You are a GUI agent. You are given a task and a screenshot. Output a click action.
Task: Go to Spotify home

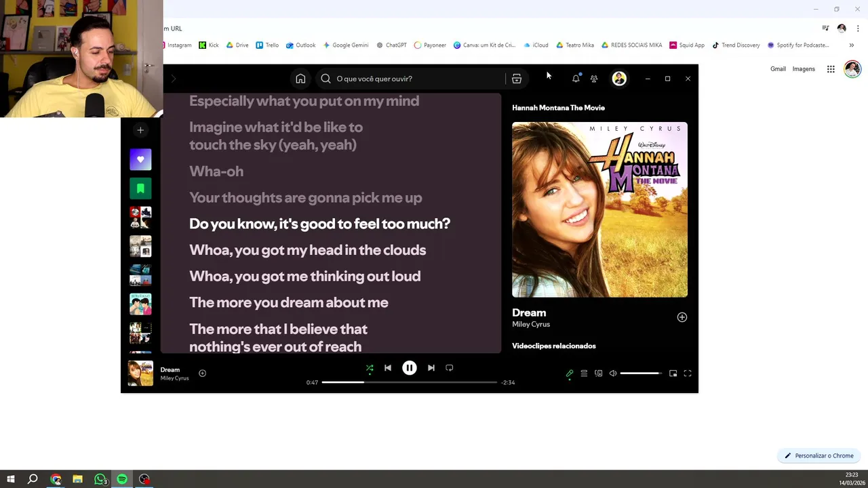(x=300, y=79)
